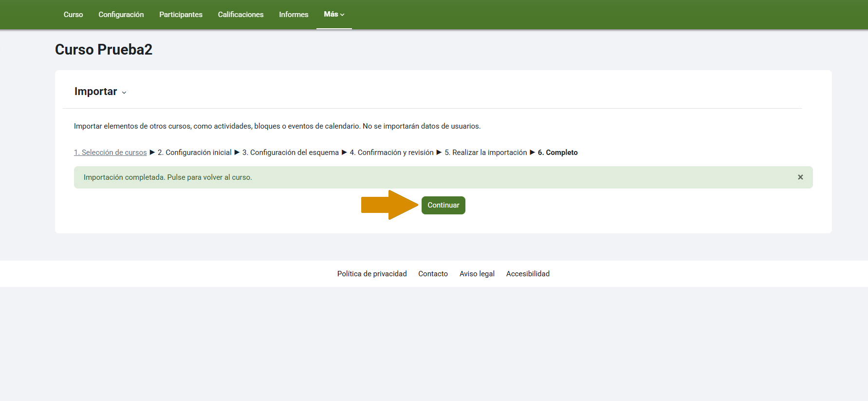This screenshot has width=868, height=401.
Task: Open the Más dropdown in navigation
Action: click(334, 15)
